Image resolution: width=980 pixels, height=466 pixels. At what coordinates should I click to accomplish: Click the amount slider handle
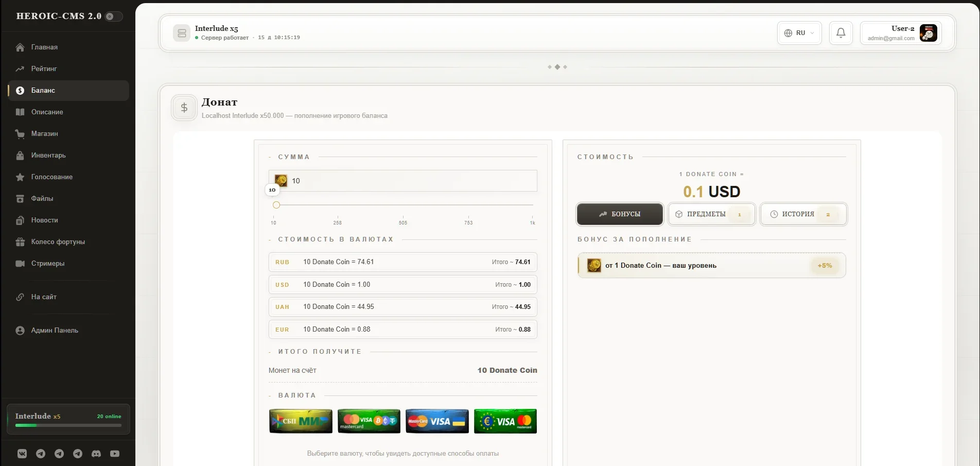point(276,205)
